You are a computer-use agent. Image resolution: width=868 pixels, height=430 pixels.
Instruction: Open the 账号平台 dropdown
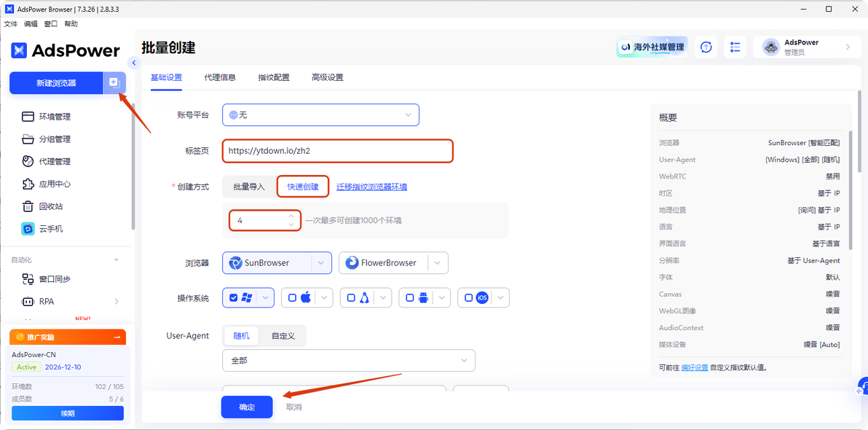(320, 114)
